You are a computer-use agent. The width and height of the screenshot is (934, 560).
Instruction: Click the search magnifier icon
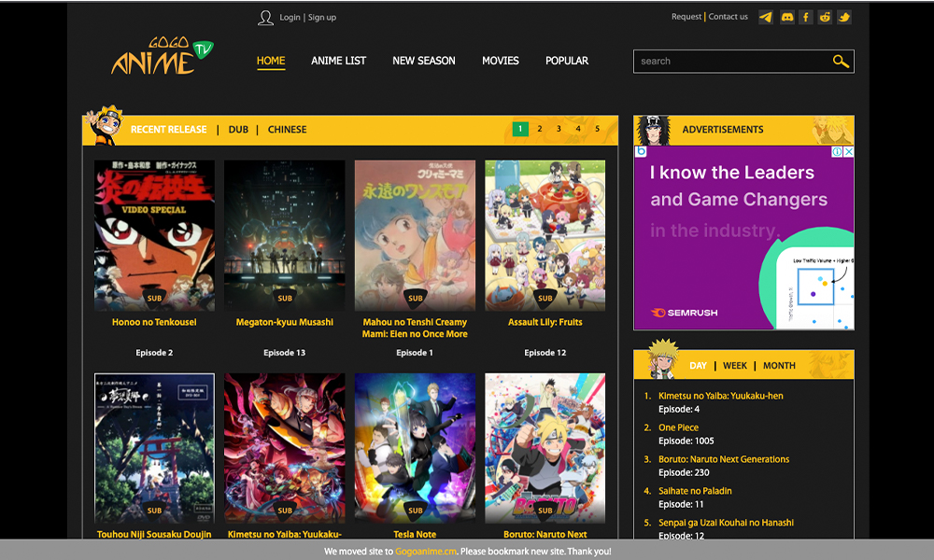pyautogui.click(x=841, y=62)
